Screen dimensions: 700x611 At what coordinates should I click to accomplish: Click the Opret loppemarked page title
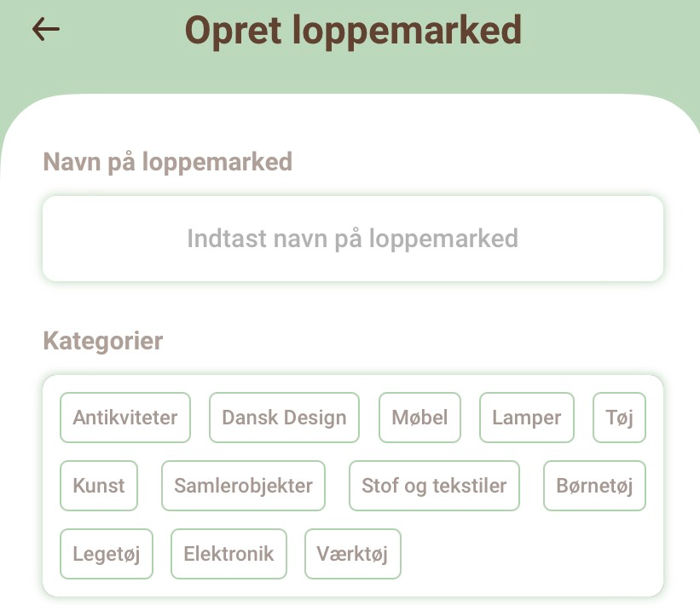point(353,31)
